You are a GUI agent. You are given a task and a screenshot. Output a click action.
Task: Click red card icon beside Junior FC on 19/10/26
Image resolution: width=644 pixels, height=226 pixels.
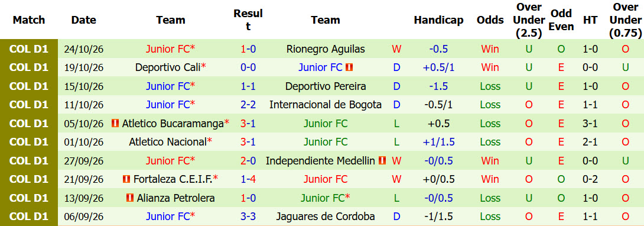click(349, 67)
